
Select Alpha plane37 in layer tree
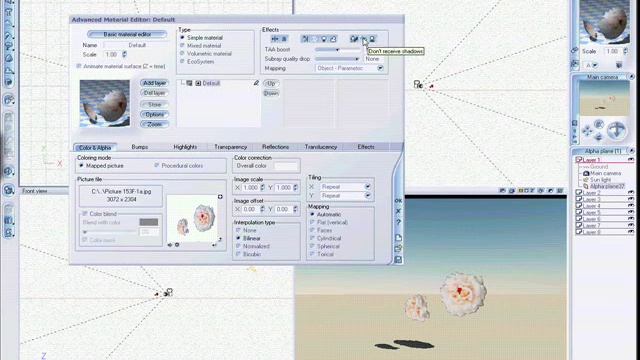click(606, 186)
